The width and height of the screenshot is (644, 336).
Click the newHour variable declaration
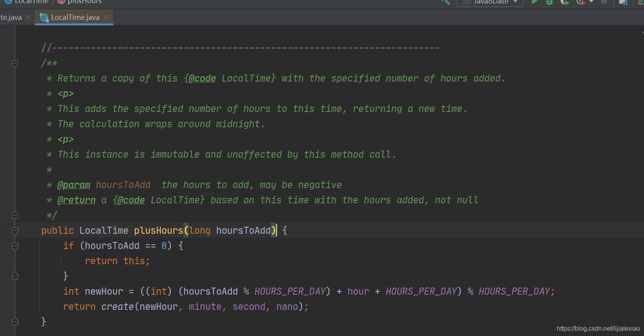pos(104,292)
